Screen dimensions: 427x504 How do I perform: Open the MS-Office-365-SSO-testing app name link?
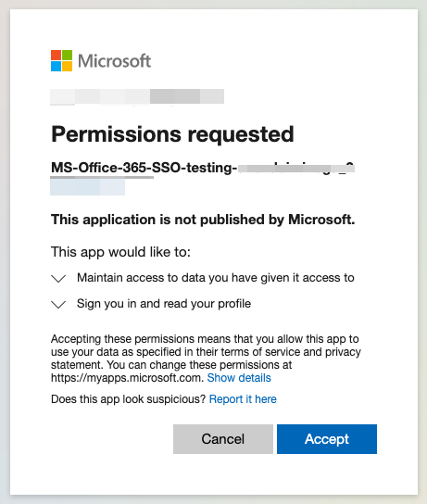[203, 168]
